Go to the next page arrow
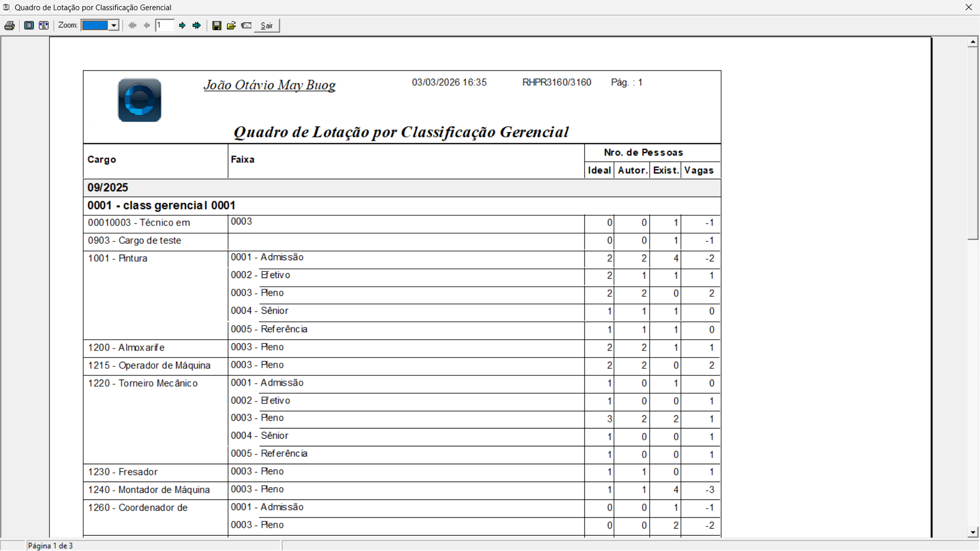The image size is (980, 551). click(x=182, y=26)
